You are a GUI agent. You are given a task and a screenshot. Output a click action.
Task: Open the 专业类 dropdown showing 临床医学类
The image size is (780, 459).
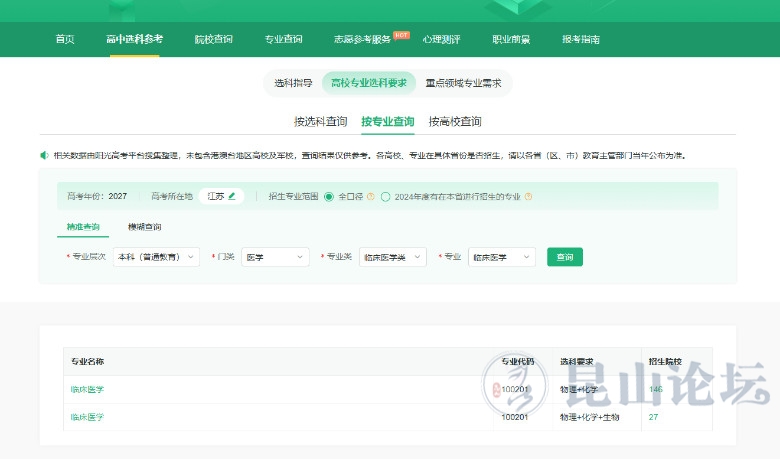tap(392, 257)
